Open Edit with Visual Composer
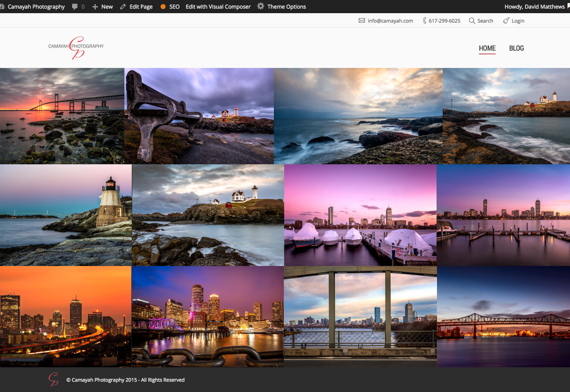The height and width of the screenshot is (392, 570). (x=218, y=7)
